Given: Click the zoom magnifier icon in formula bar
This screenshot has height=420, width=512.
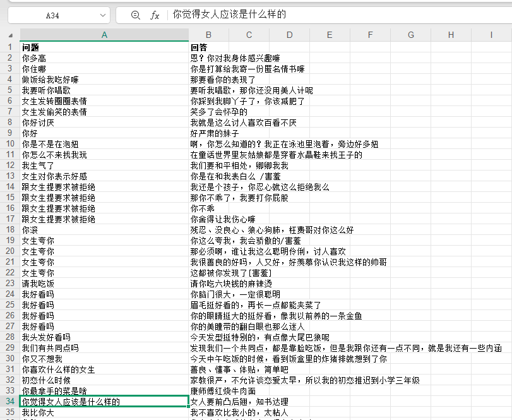Looking at the screenshot, I should coord(135,15).
